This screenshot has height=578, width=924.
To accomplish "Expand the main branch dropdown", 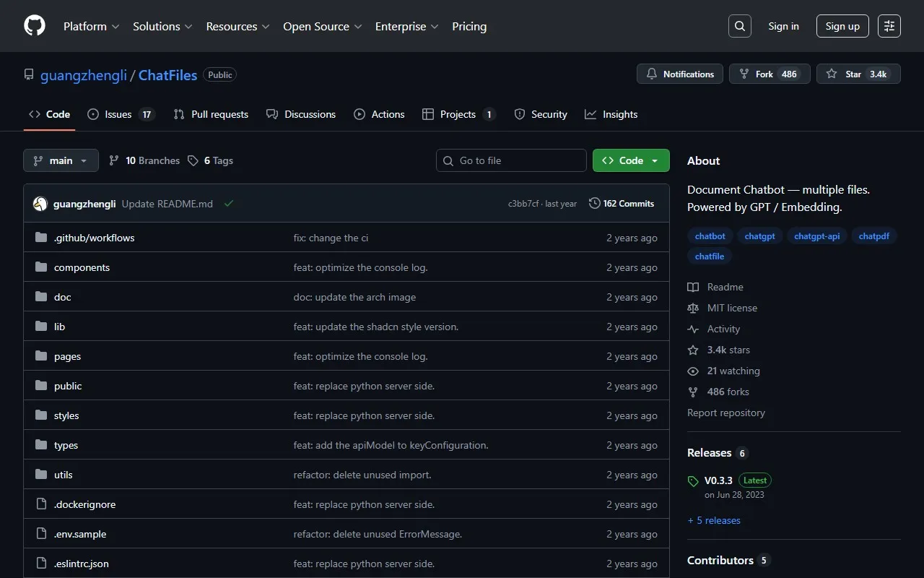I will 61,160.
